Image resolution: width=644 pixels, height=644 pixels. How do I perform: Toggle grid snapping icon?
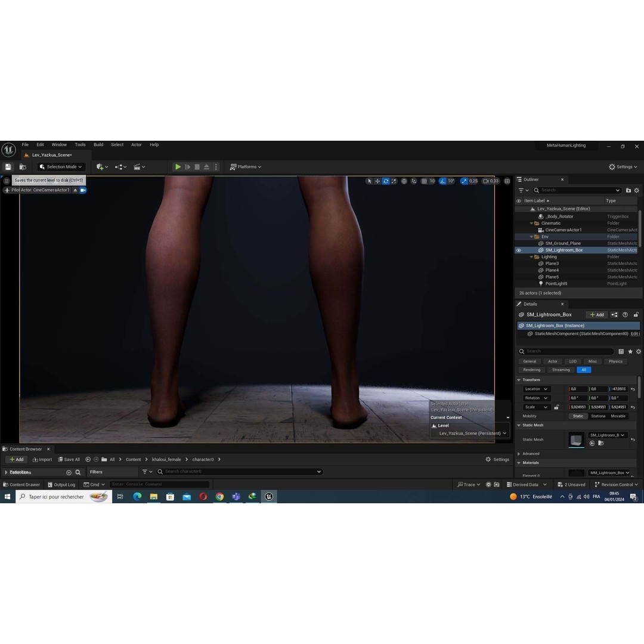[425, 181]
